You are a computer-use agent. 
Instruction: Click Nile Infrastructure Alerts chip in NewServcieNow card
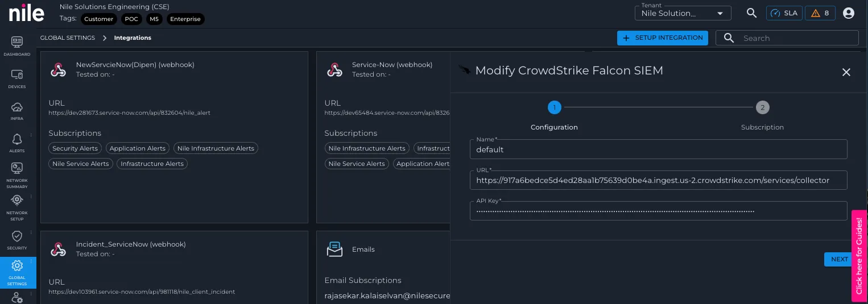216,148
